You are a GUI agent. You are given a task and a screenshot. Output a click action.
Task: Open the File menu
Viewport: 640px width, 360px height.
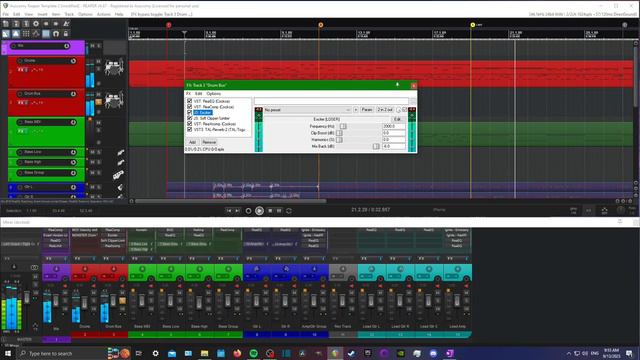(6, 14)
